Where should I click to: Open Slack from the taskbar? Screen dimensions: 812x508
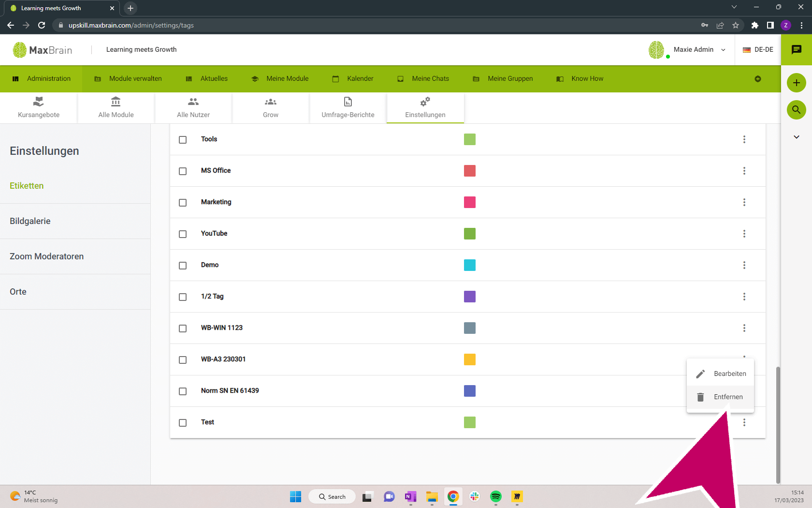475,496
